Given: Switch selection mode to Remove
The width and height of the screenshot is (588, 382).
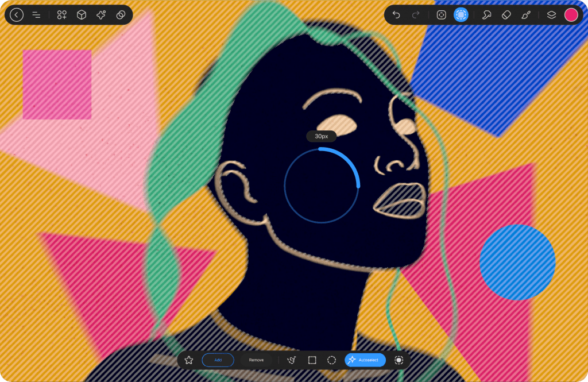Looking at the screenshot, I should [256, 360].
